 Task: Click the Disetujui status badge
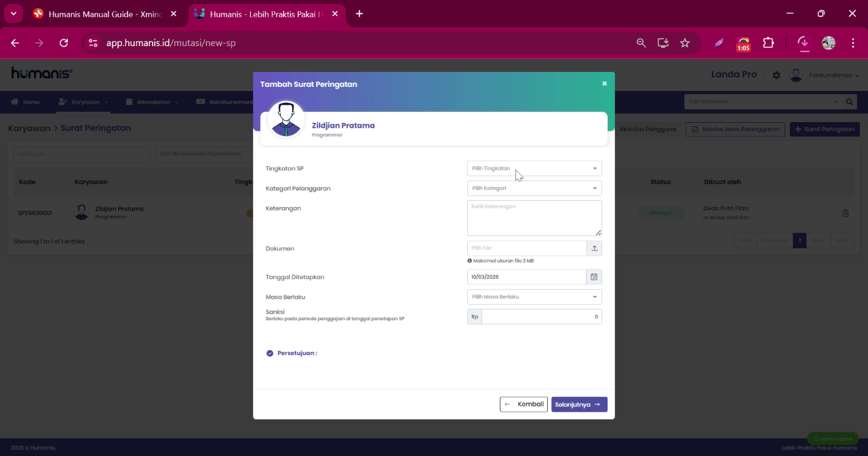click(660, 212)
